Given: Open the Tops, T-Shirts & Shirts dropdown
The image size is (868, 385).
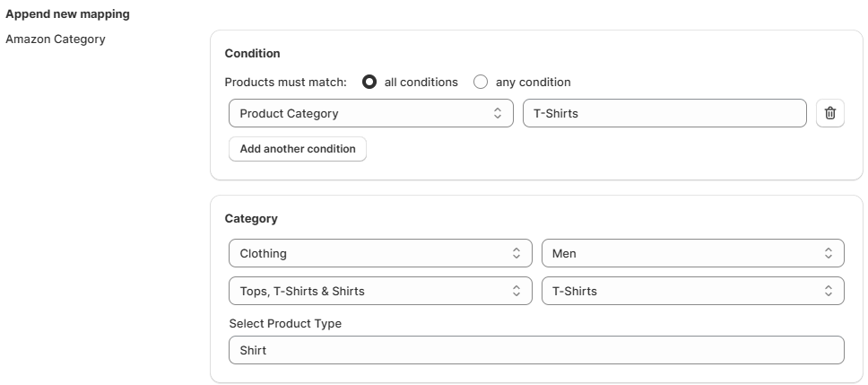Looking at the screenshot, I should click(380, 291).
